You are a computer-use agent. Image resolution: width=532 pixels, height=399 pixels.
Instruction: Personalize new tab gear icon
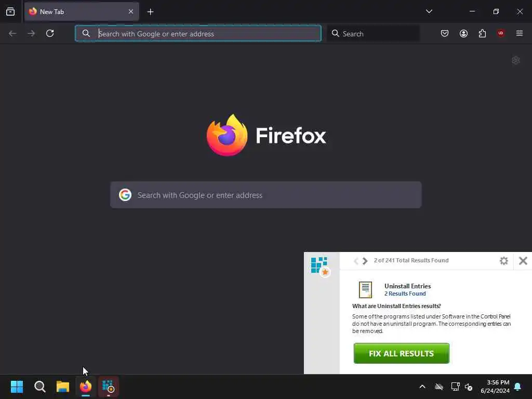[516, 60]
